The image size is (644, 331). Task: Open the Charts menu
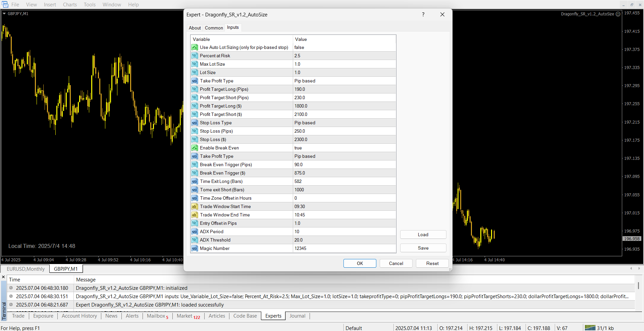[x=70, y=5]
